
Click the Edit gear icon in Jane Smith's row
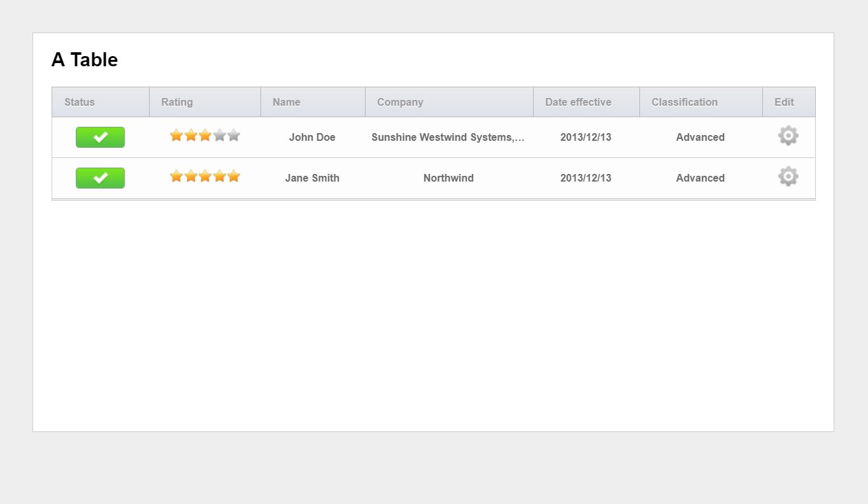[788, 176]
